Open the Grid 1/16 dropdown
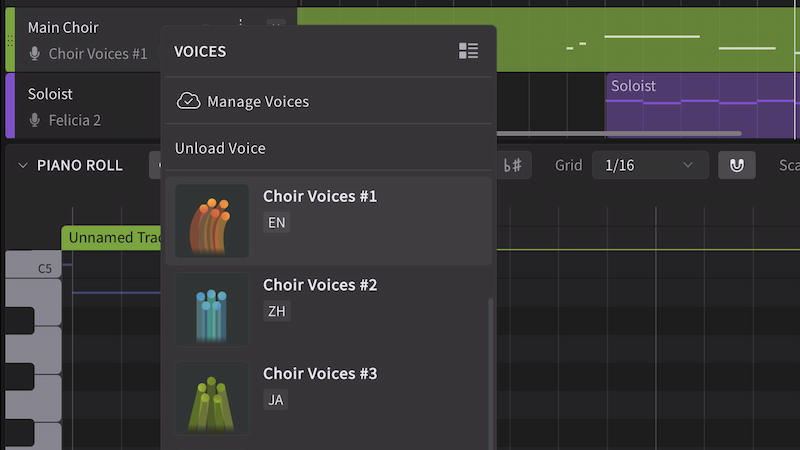This screenshot has height=450, width=800. pyautogui.click(x=649, y=165)
